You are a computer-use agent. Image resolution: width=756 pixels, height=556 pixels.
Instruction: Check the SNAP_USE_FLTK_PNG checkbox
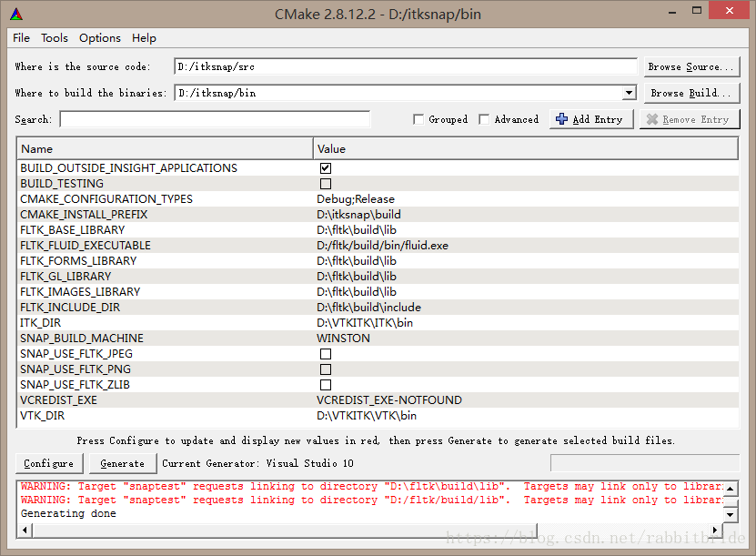[x=326, y=369]
